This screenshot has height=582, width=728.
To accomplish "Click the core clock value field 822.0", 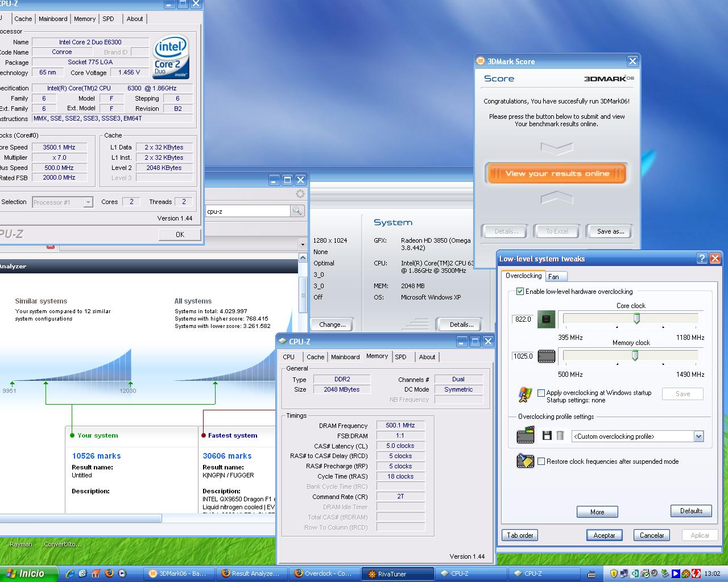I will click(523, 319).
